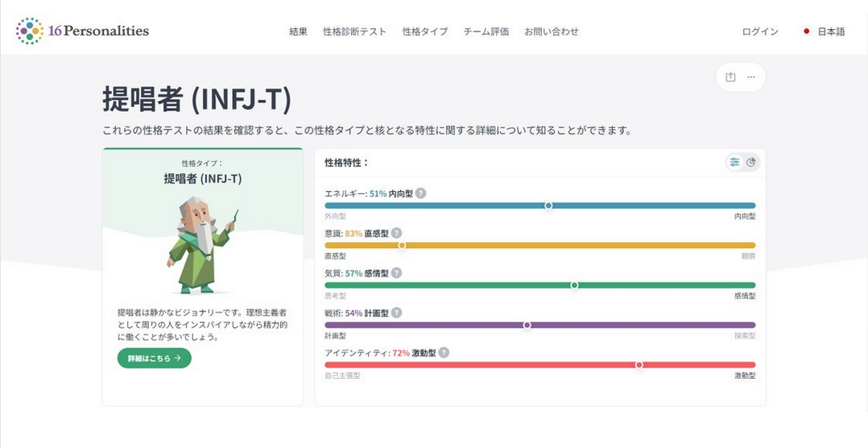This screenshot has width=868, height=448.
Task: Click the お問い合わせ navigation link
Action: tap(551, 32)
